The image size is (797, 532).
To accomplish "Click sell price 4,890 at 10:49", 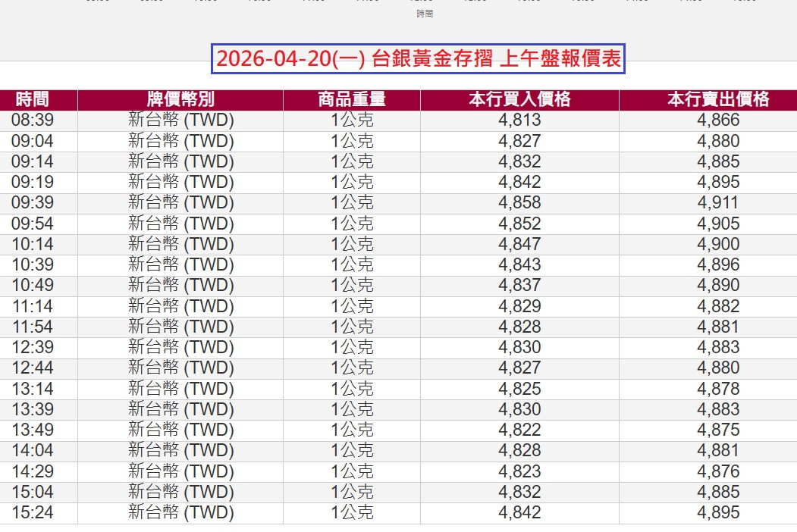I will pos(718,285).
